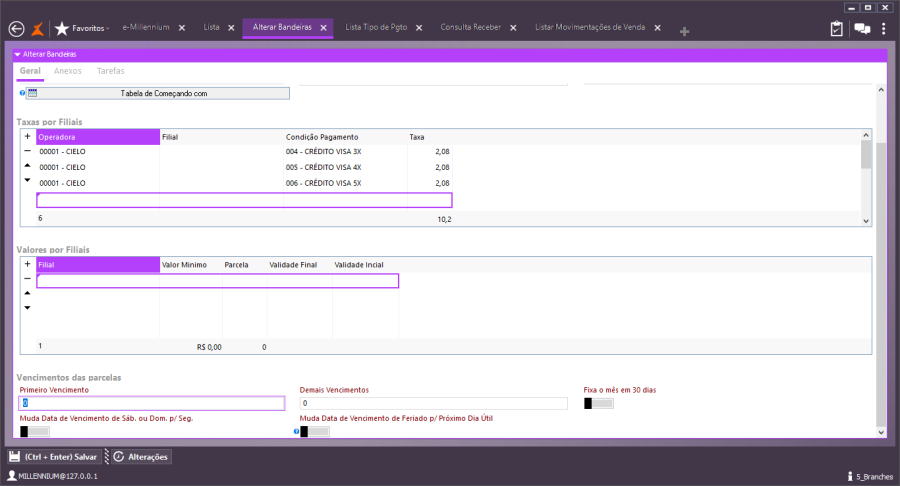
Task: Toggle Muda Data de Vencimento de Feriado
Action: coord(315,431)
